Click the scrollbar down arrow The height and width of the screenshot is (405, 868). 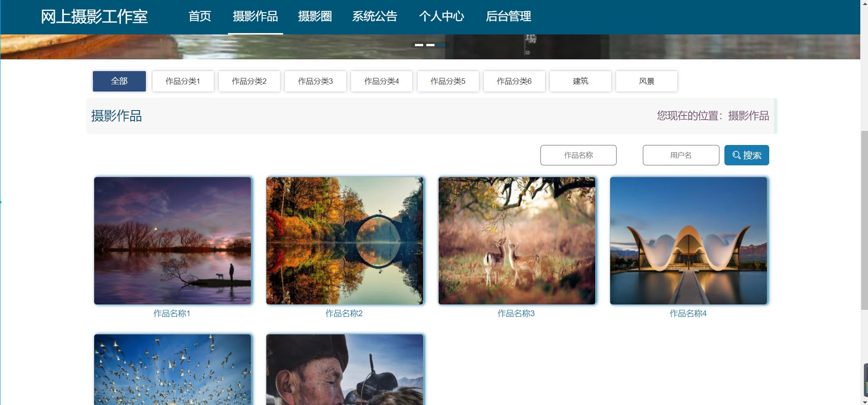[864, 401]
